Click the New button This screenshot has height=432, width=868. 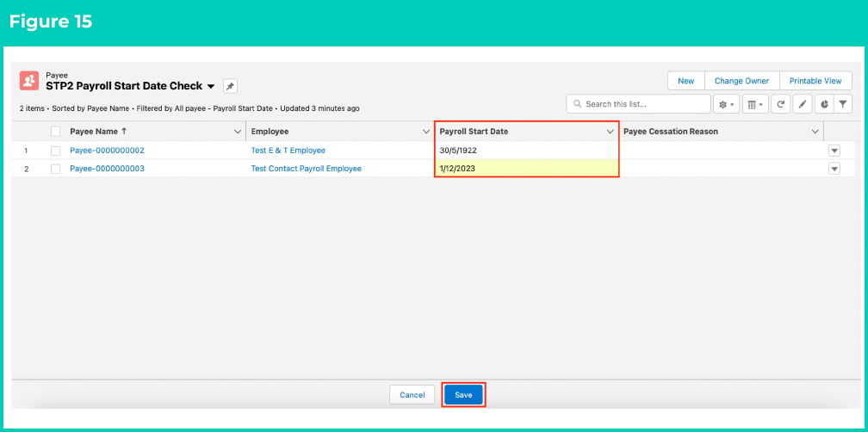tap(685, 81)
